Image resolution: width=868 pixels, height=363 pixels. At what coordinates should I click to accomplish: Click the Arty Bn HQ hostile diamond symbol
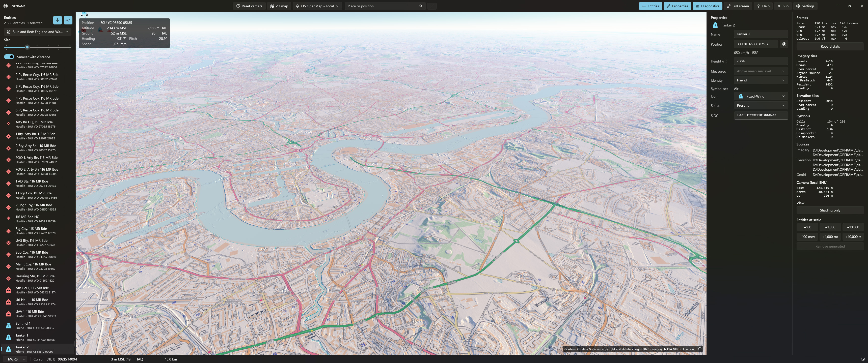tap(8, 124)
